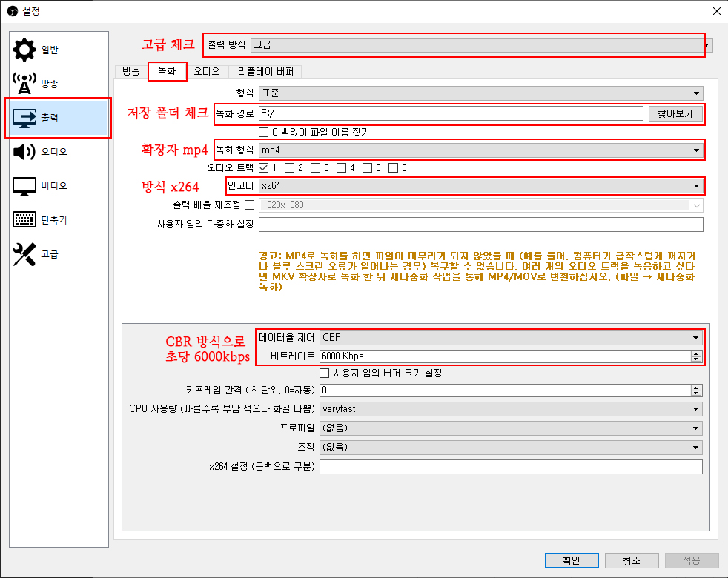
Task: Enable audio track 6 checkbox
Action: pyautogui.click(x=393, y=167)
